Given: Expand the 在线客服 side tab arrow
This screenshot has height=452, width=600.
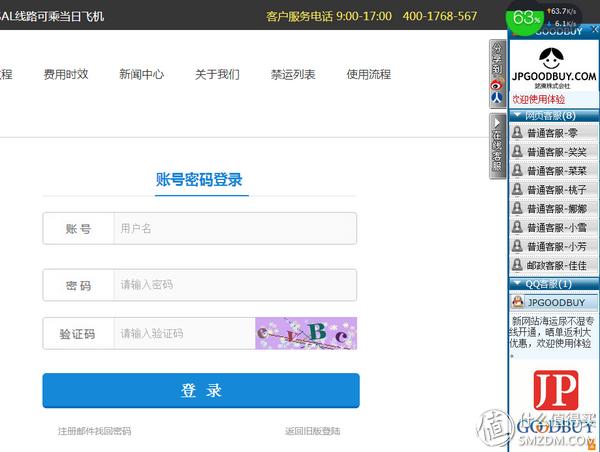Looking at the screenshot, I should 497,123.
